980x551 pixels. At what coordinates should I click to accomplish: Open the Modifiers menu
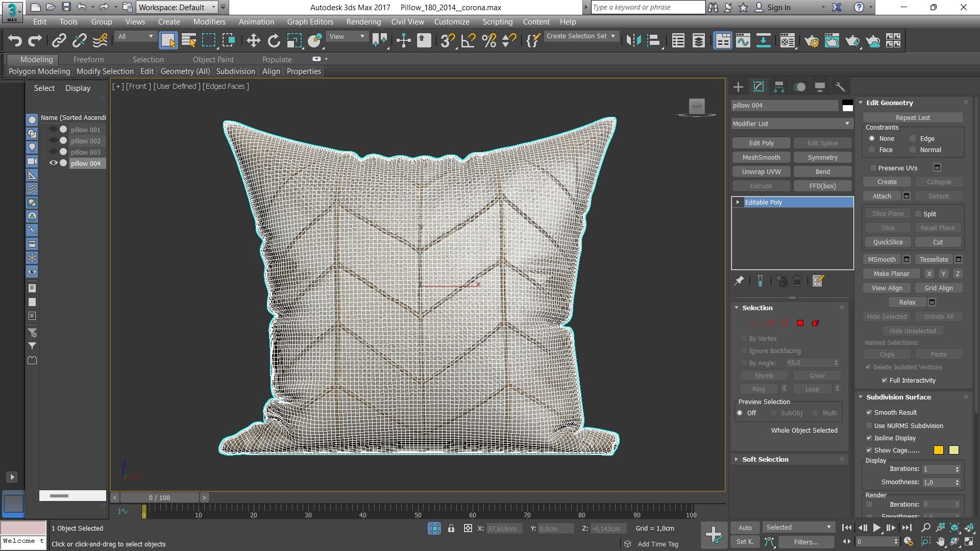[x=209, y=22]
